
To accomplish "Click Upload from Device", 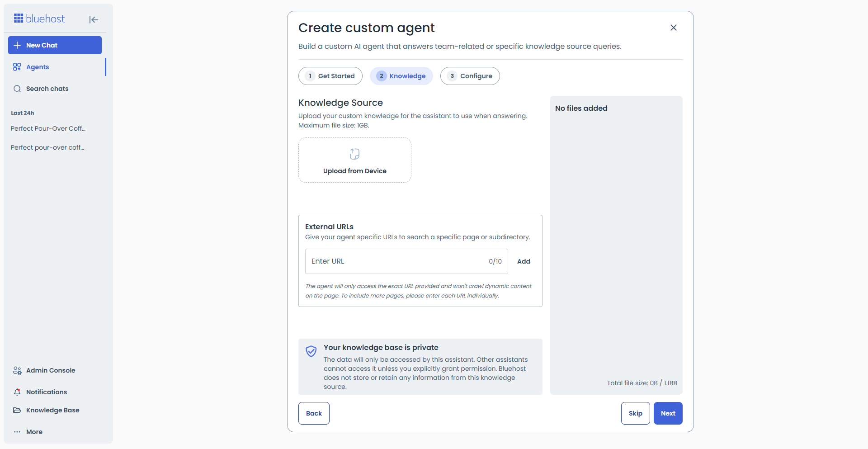I will [x=355, y=160].
